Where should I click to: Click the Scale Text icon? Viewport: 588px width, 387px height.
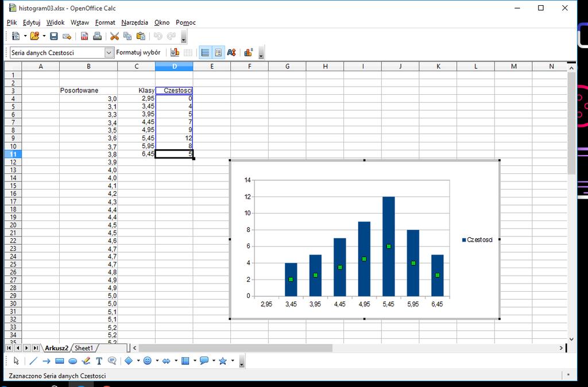(231, 52)
